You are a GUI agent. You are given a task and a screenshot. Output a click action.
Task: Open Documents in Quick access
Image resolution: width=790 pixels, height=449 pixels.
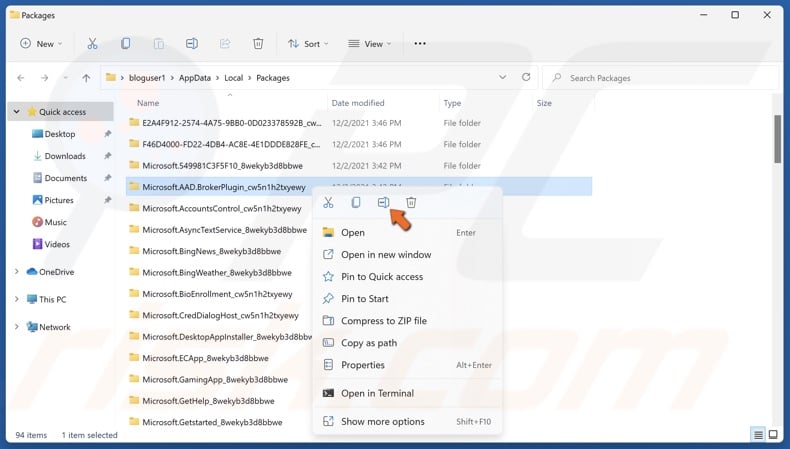65,178
